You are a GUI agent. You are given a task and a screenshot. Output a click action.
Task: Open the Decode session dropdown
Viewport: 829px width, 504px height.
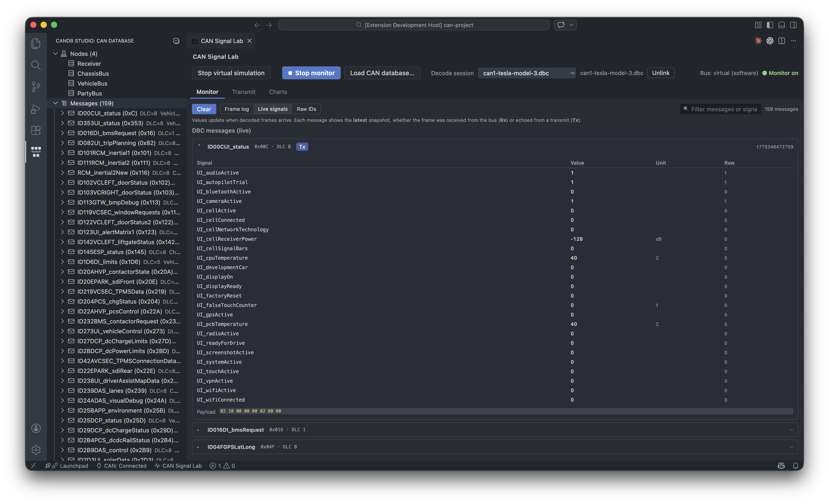pos(526,73)
